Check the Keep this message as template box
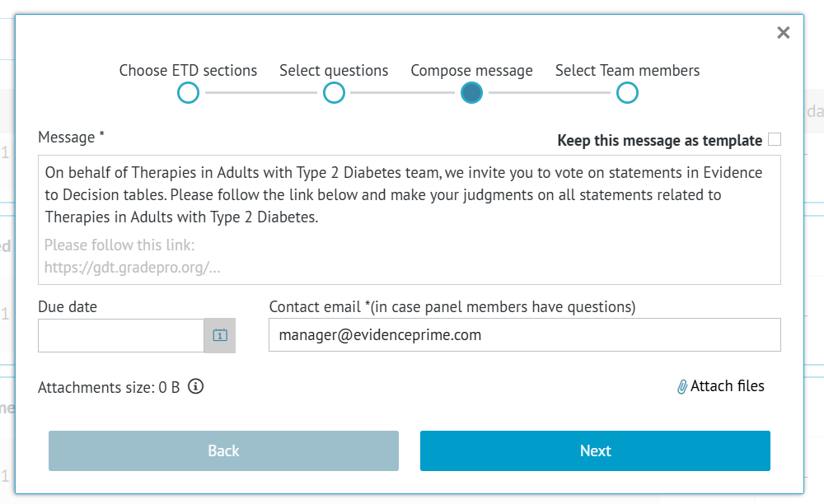 pos(775,139)
